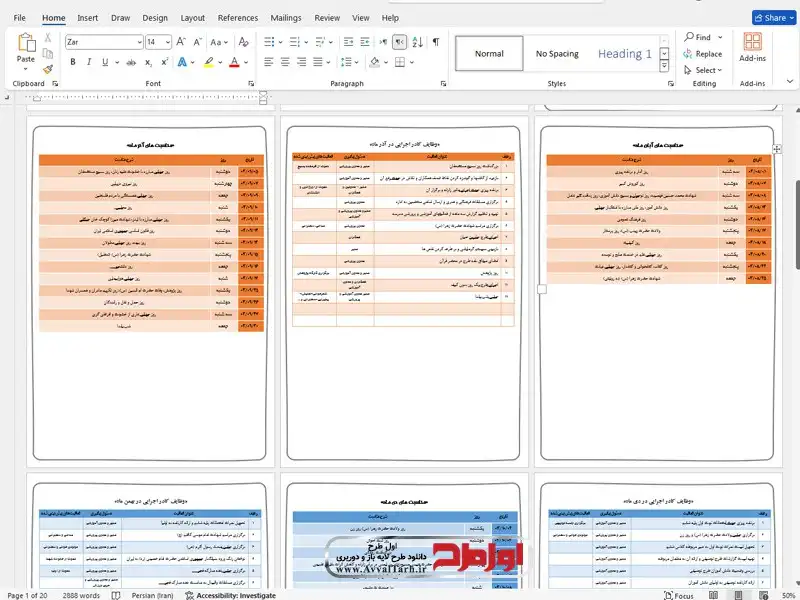Increase font size with the grow icon
The image size is (800, 600).
181,42
